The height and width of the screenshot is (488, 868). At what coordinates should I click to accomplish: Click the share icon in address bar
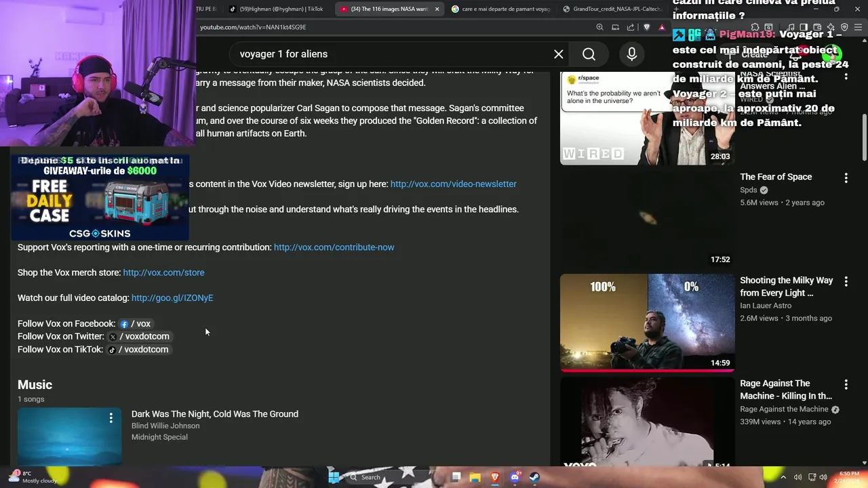631,27
